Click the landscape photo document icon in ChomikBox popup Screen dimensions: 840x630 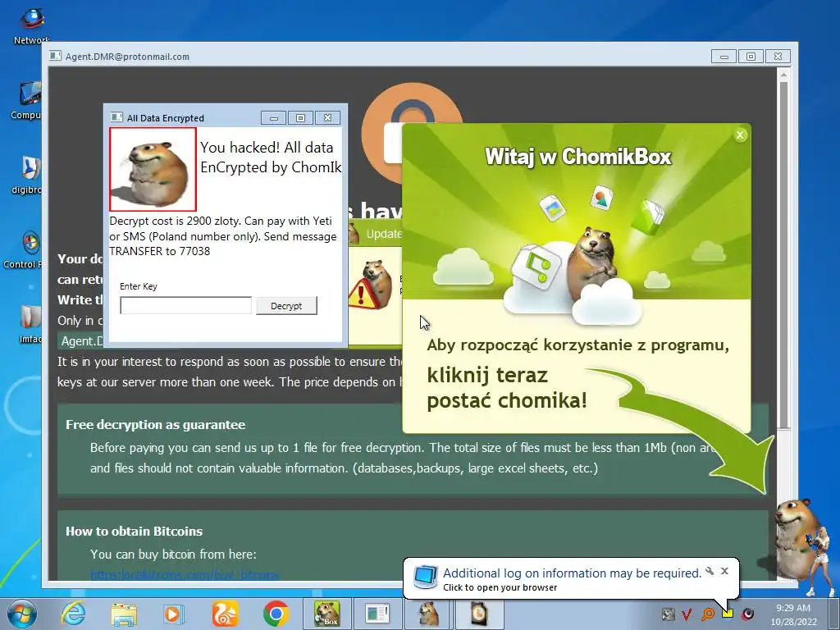tap(552, 208)
